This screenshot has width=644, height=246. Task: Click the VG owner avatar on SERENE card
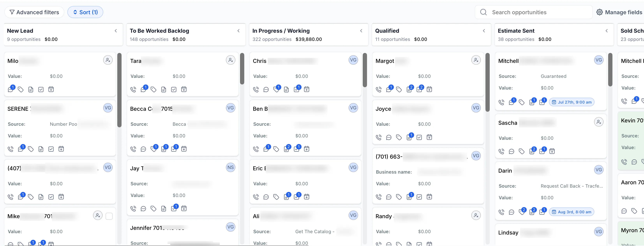(x=108, y=108)
